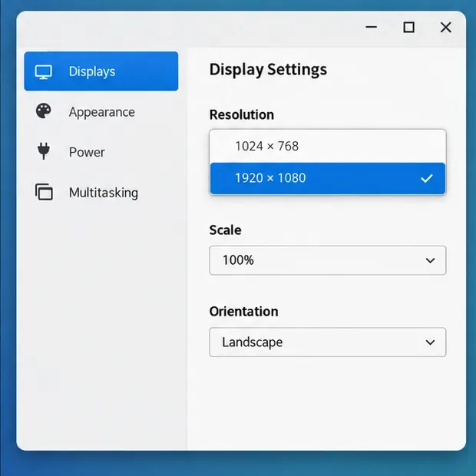This screenshot has width=476, height=476.
Task: Click the Multitasking overlapping windows icon
Action: pyautogui.click(x=44, y=192)
